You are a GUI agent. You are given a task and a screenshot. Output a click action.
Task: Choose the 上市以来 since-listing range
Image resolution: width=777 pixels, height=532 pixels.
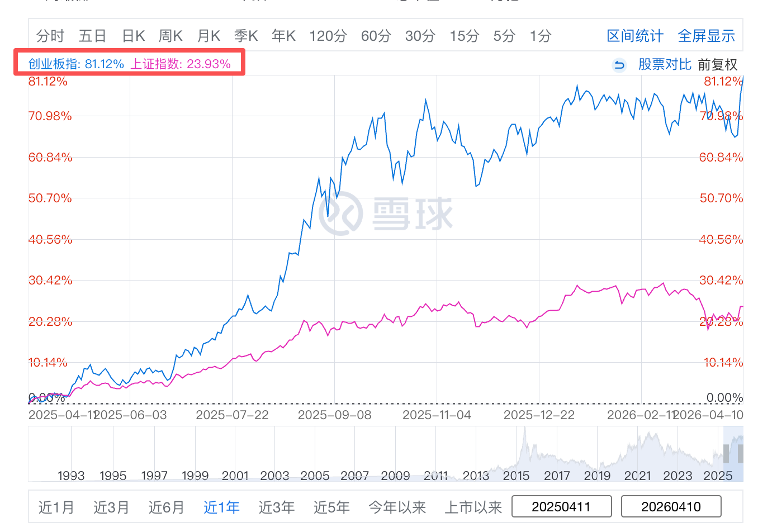pos(473,507)
